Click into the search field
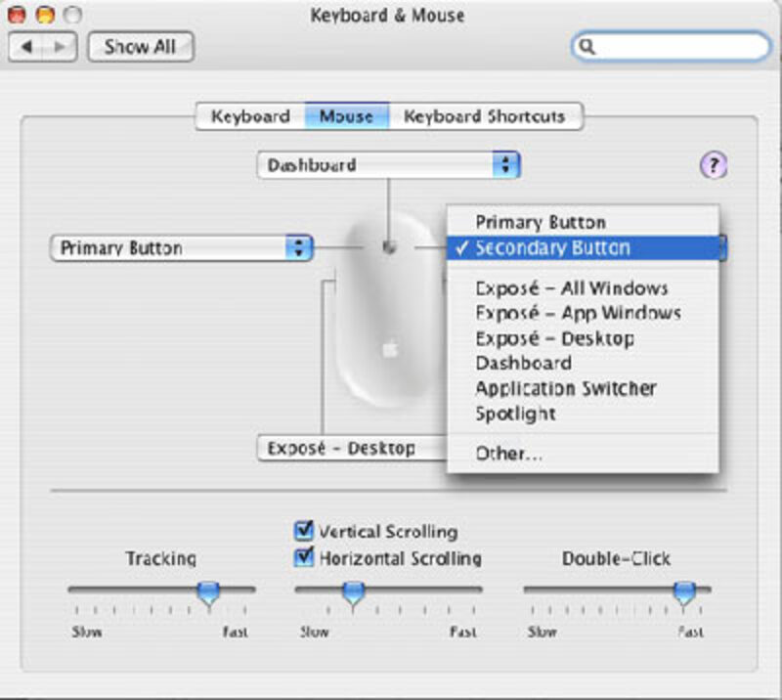This screenshot has height=700, width=782. click(671, 46)
